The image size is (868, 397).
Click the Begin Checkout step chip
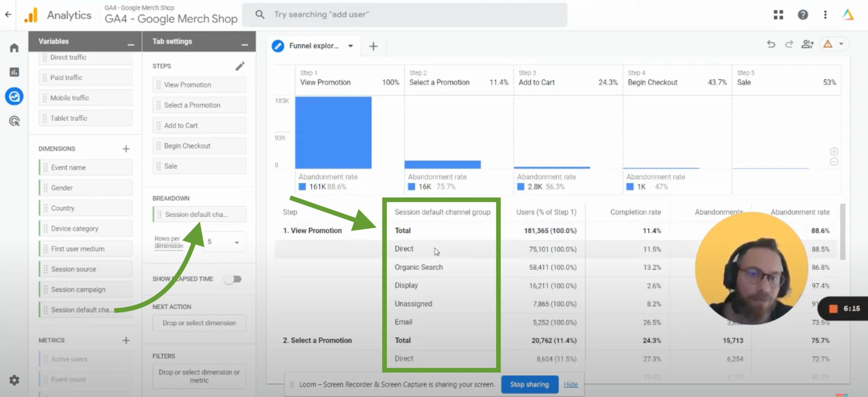coord(200,146)
